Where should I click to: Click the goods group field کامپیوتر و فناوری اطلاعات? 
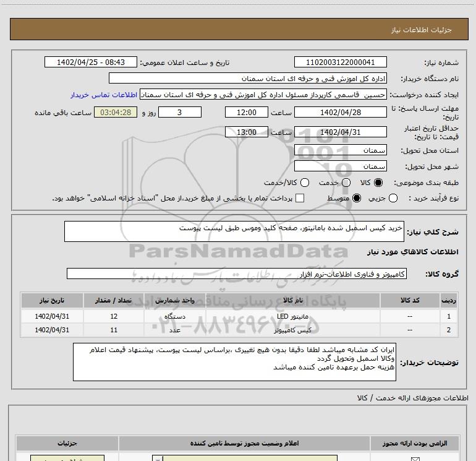click(x=237, y=274)
